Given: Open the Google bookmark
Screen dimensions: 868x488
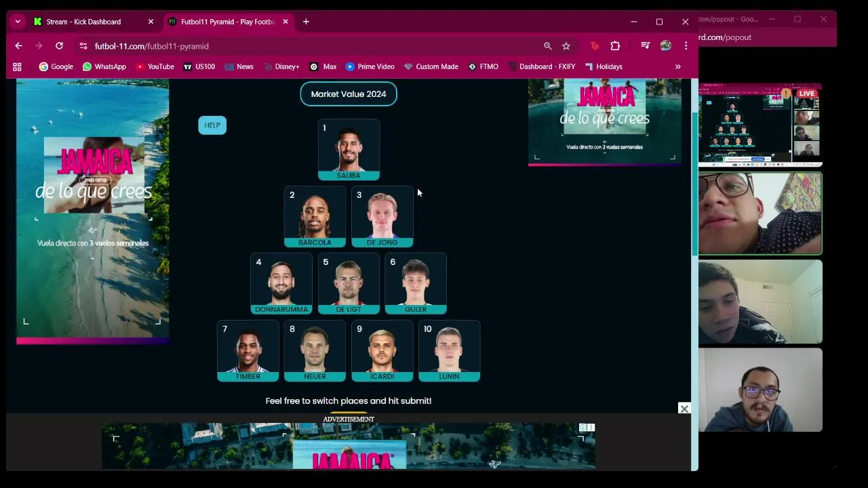Looking at the screenshot, I should point(56,66).
